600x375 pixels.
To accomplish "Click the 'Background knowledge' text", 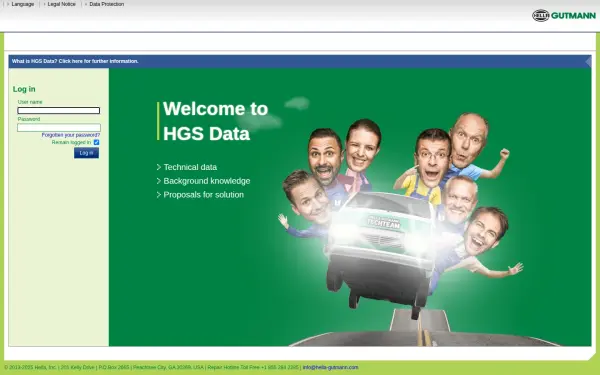I will click(207, 181).
